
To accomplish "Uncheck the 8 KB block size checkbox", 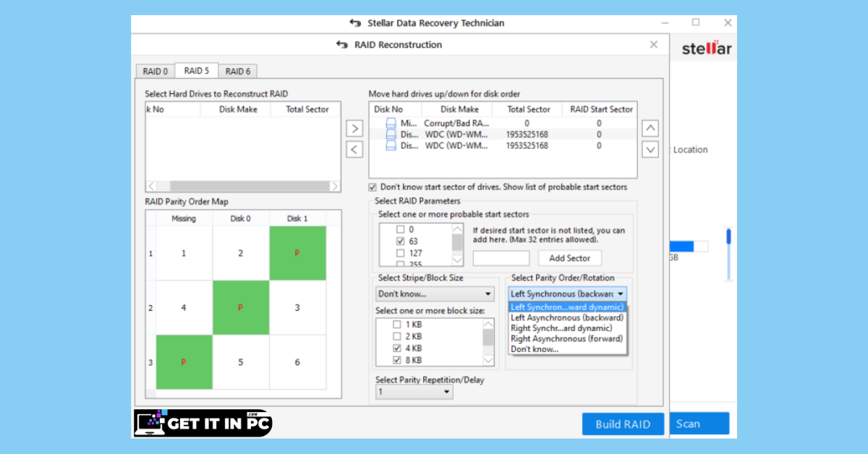I will pyautogui.click(x=396, y=360).
